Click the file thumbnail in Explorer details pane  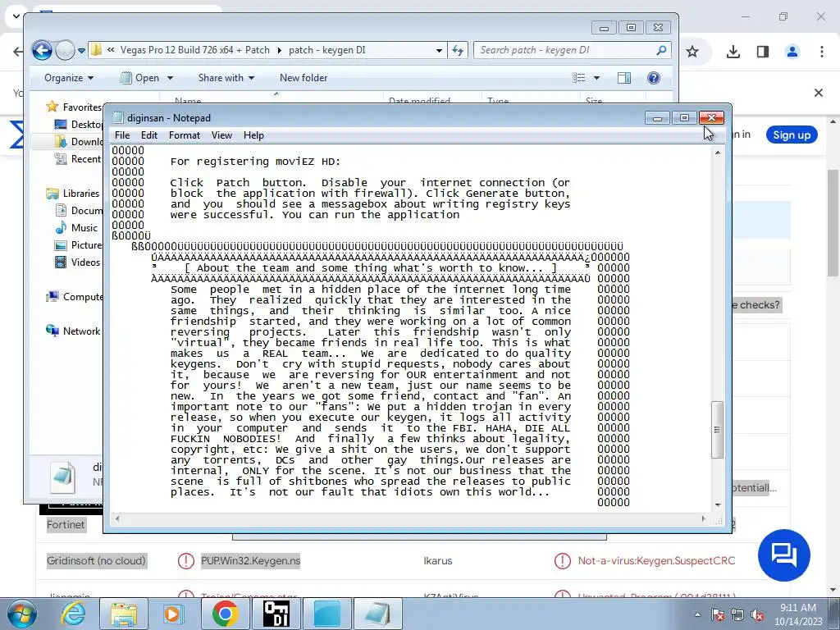coord(62,477)
